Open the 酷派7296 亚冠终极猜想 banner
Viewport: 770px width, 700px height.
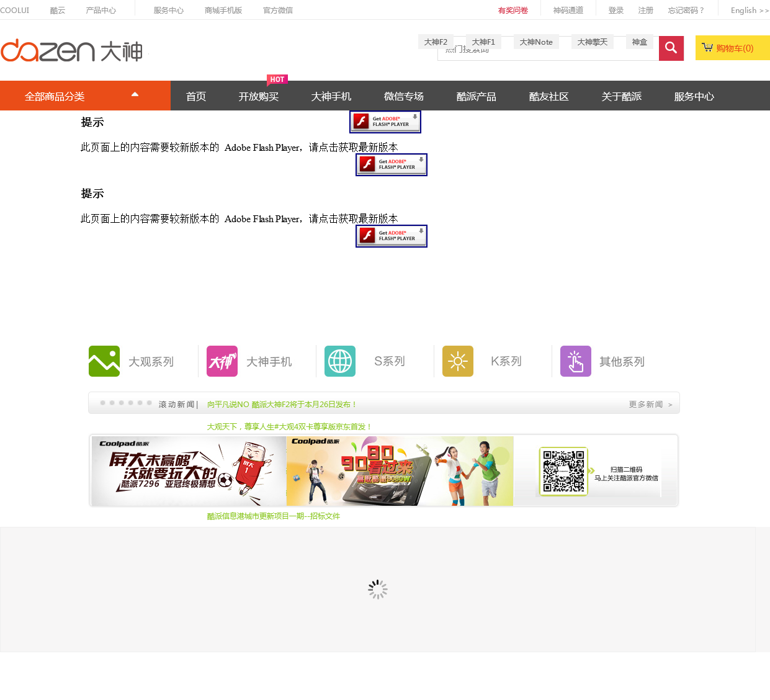[x=189, y=470]
